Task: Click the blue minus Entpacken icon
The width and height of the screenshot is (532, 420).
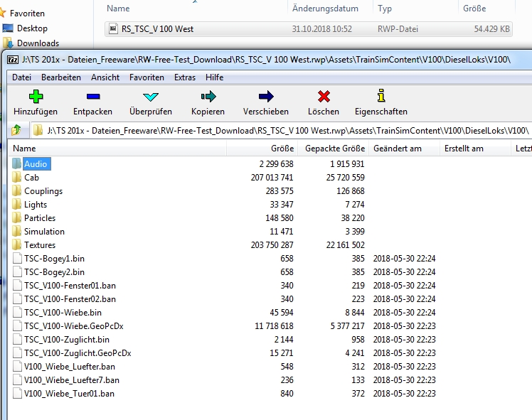Action: tap(93, 97)
